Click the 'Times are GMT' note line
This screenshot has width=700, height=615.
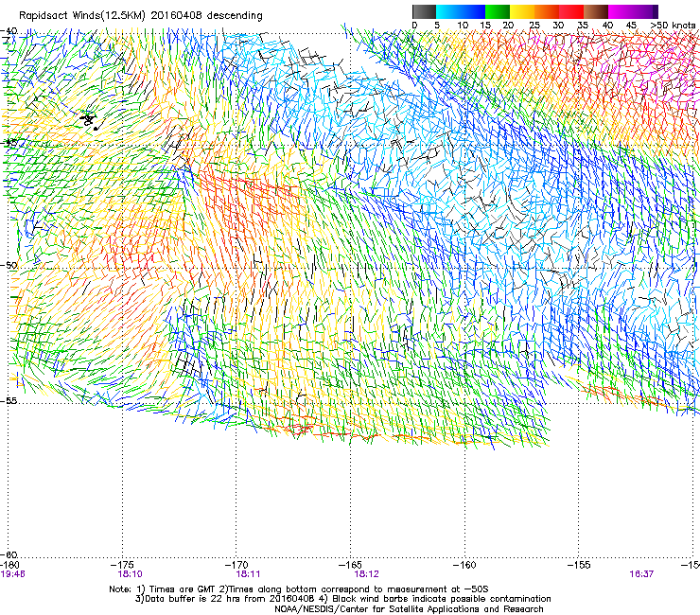[299, 589]
